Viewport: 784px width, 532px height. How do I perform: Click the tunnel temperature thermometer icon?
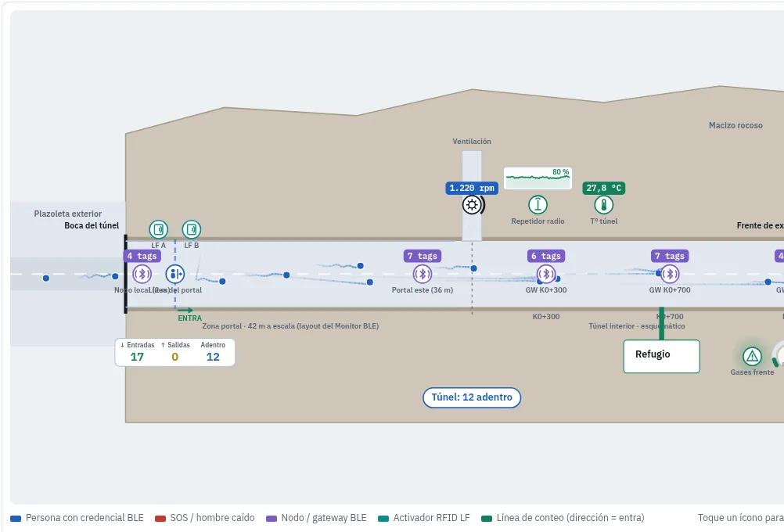[604, 204]
